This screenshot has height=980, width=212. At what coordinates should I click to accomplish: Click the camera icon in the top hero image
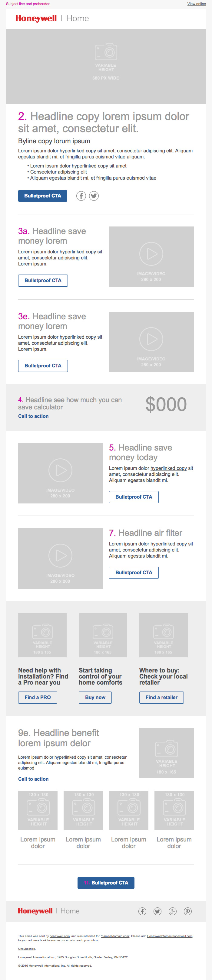point(106,52)
